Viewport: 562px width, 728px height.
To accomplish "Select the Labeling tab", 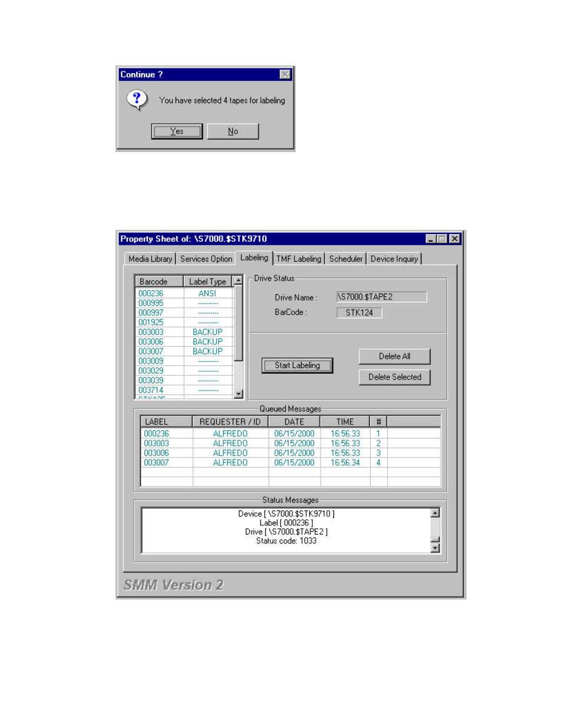I will point(254,258).
